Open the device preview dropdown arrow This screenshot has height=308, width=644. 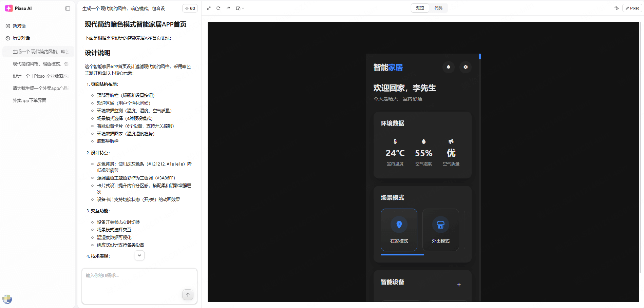coord(243,8)
